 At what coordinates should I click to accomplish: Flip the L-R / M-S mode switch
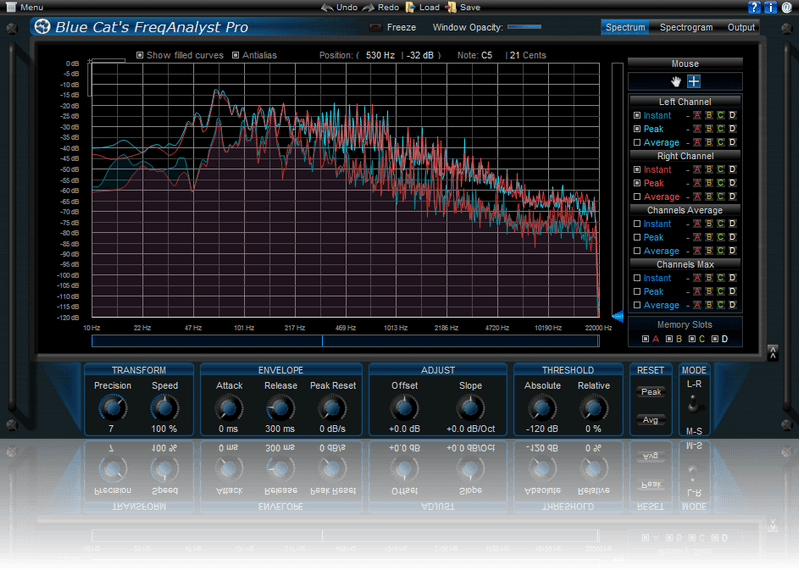(693, 404)
